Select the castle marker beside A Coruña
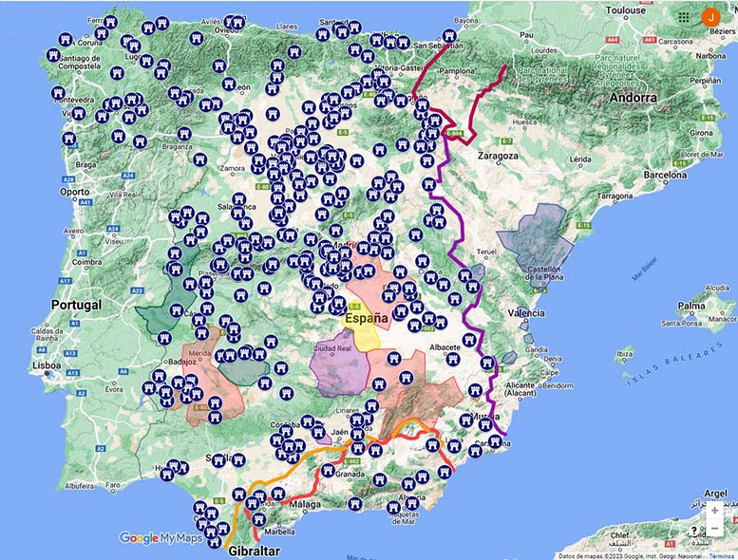 click(x=66, y=40)
